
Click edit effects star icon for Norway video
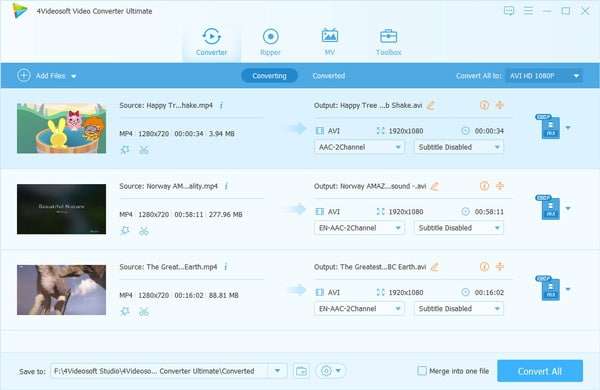click(125, 231)
